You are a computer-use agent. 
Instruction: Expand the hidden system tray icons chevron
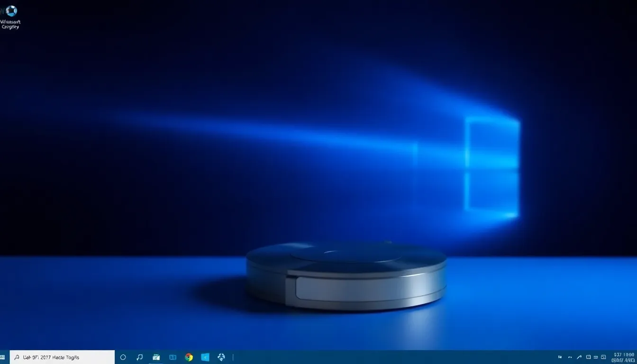click(x=570, y=357)
